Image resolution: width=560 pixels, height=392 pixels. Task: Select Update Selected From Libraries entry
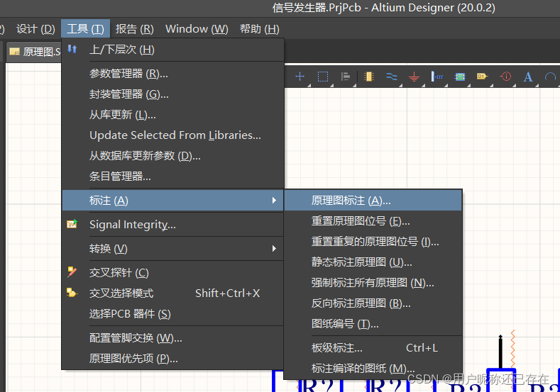point(173,135)
